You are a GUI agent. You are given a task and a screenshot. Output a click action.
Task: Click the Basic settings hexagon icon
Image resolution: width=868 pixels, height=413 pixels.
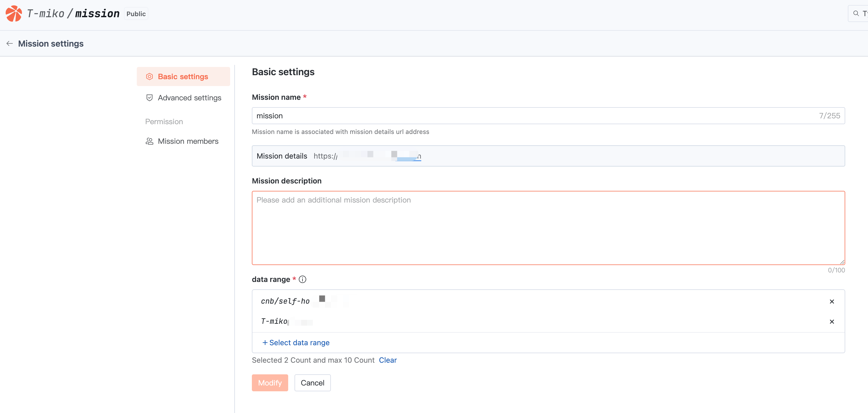[149, 77]
